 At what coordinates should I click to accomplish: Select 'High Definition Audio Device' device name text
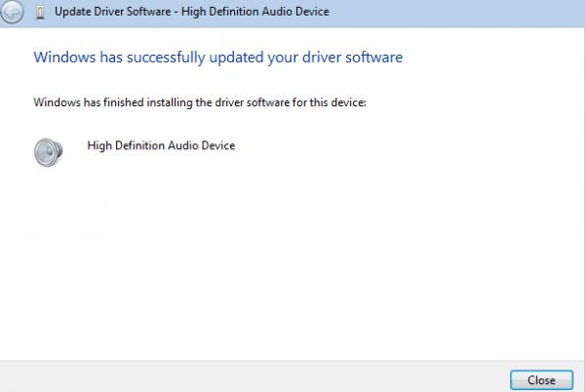tap(161, 145)
